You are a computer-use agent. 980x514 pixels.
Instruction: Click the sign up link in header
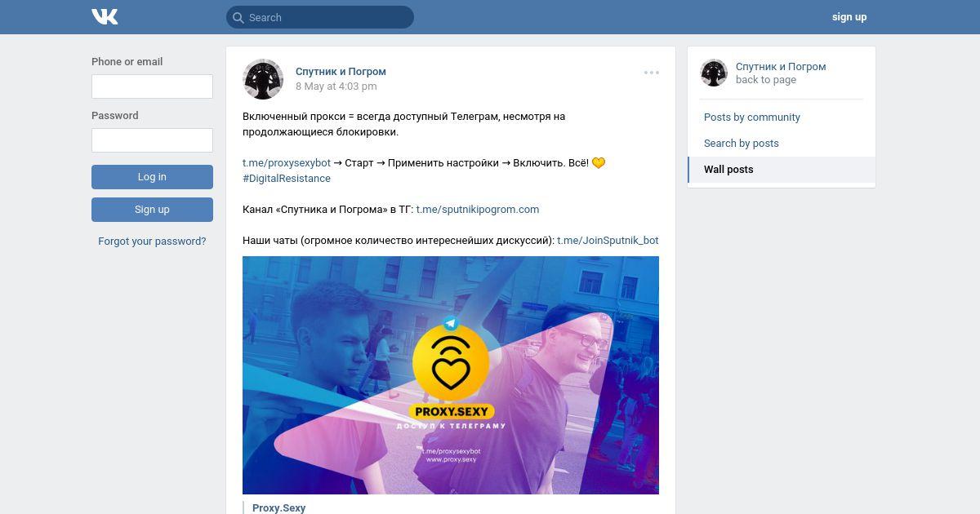point(849,17)
